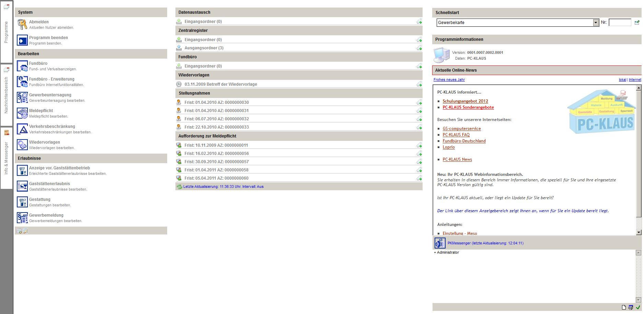Image resolution: width=644 pixels, height=314 pixels.
Task: Open the Schulungsangebot 2012 link
Action: [465, 101]
